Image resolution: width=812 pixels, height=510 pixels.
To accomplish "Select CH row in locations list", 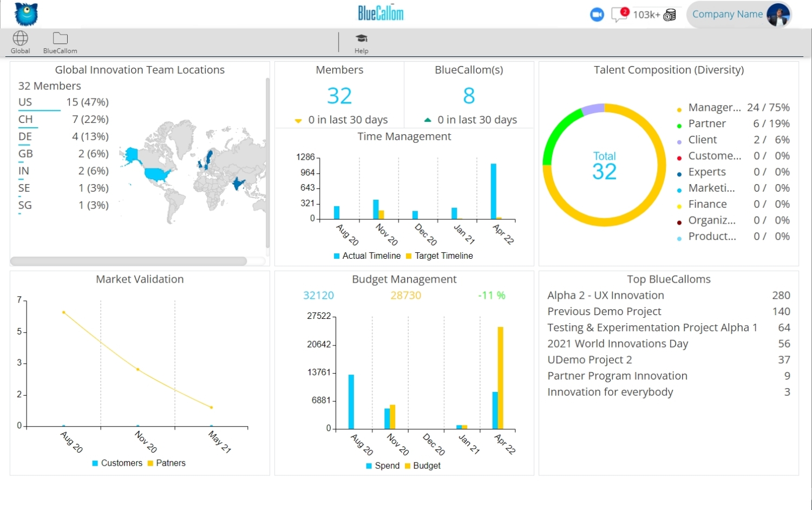I will (63, 119).
